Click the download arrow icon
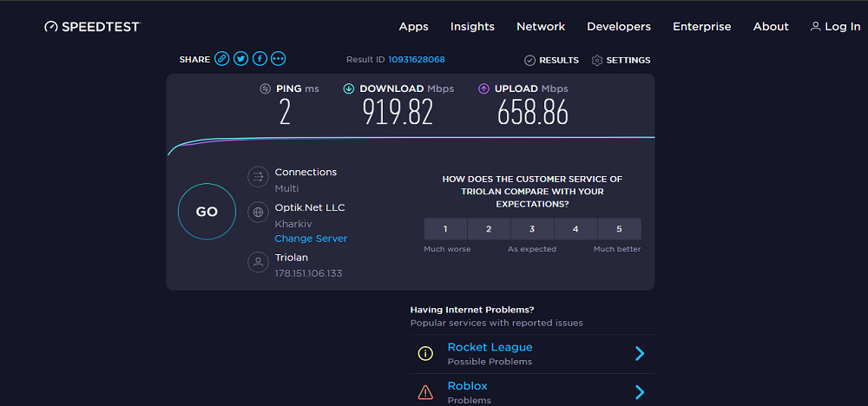The height and width of the screenshot is (406, 868). [349, 88]
